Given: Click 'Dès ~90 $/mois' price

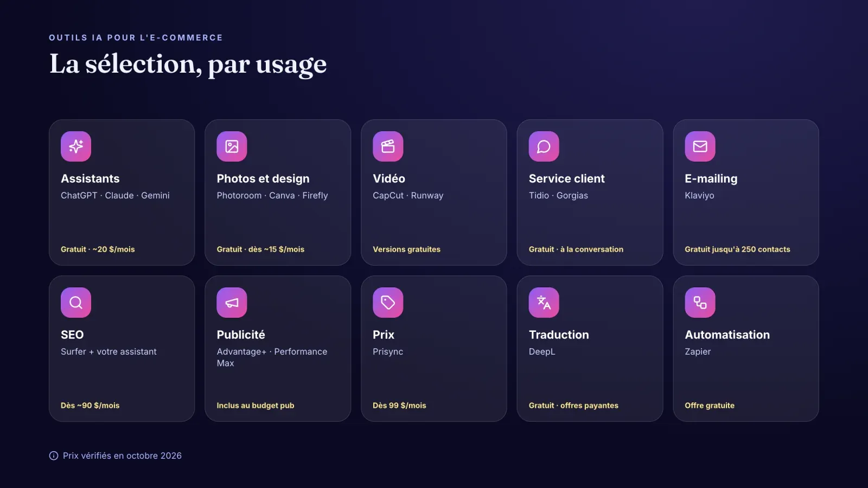Looking at the screenshot, I should 90,406.
